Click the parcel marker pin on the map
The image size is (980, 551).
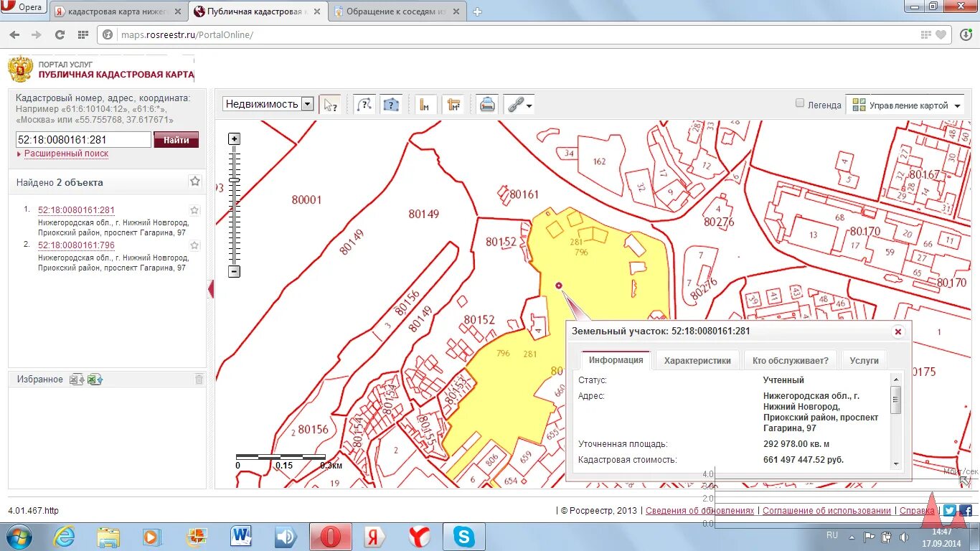tap(559, 286)
